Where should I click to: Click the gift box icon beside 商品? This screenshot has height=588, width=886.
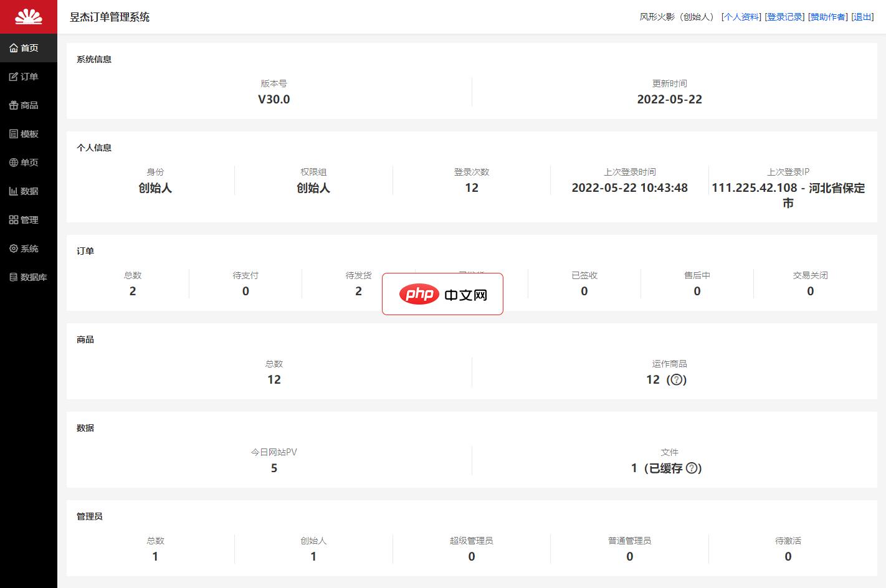(14, 105)
